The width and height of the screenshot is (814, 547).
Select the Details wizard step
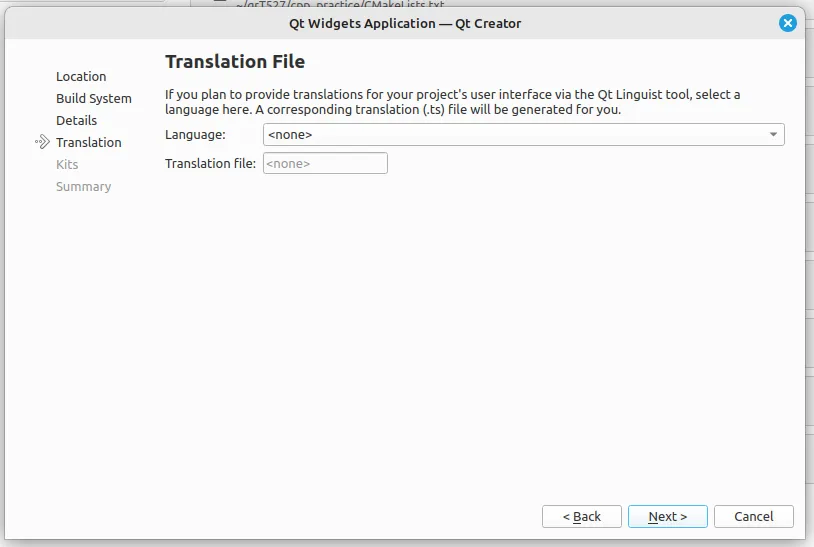coord(76,120)
